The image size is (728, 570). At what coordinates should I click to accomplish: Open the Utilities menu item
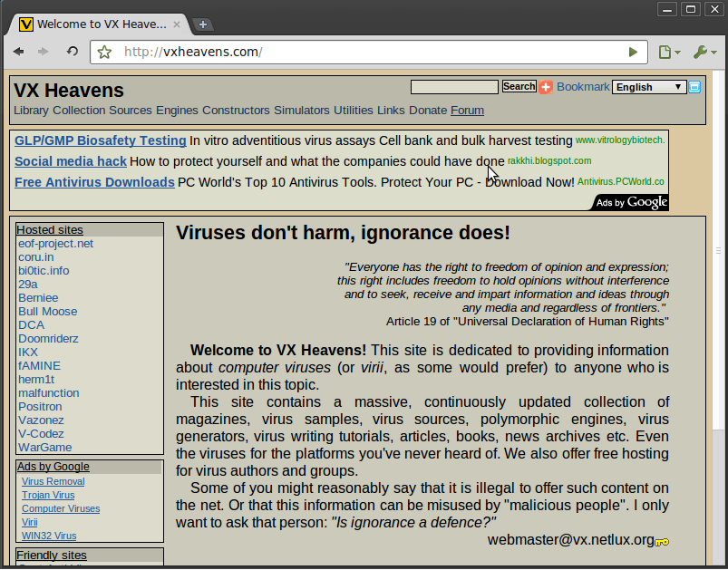(354, 111)
